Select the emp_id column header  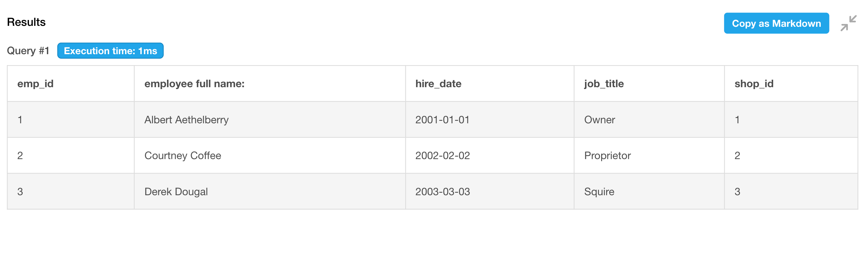tap(71, 84)
